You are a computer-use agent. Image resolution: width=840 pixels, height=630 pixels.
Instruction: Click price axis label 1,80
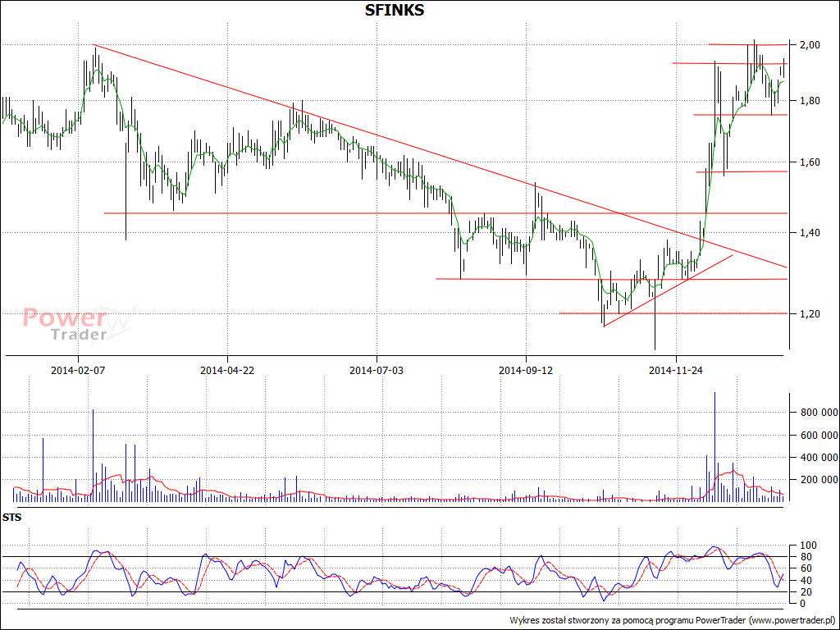click(810, 101)
